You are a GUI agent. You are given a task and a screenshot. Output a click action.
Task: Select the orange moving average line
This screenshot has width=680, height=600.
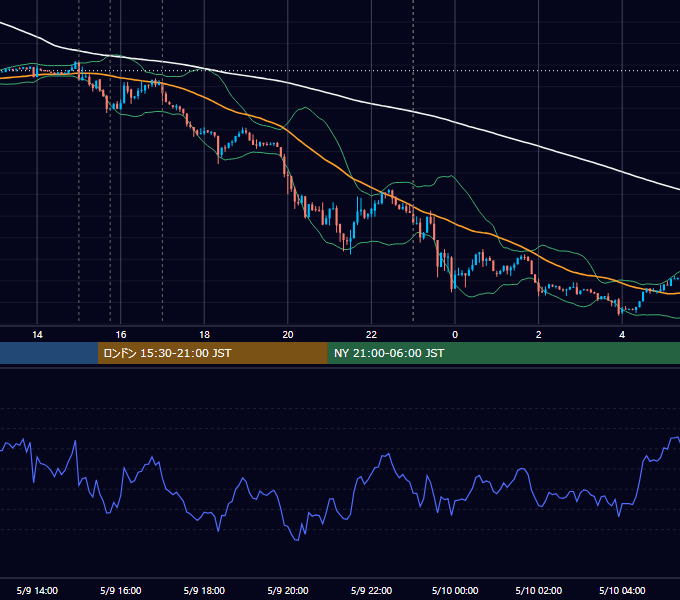coord(330,164)
